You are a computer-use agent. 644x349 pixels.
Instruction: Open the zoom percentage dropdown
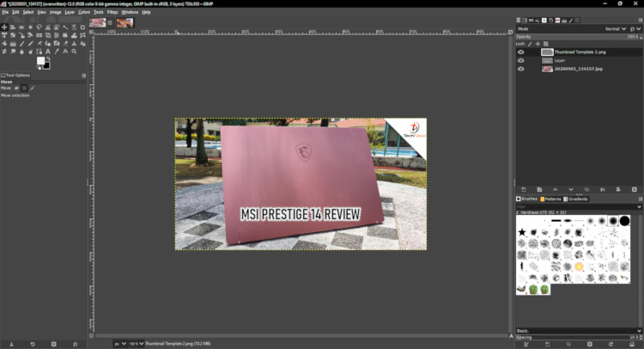coord(137,344)
